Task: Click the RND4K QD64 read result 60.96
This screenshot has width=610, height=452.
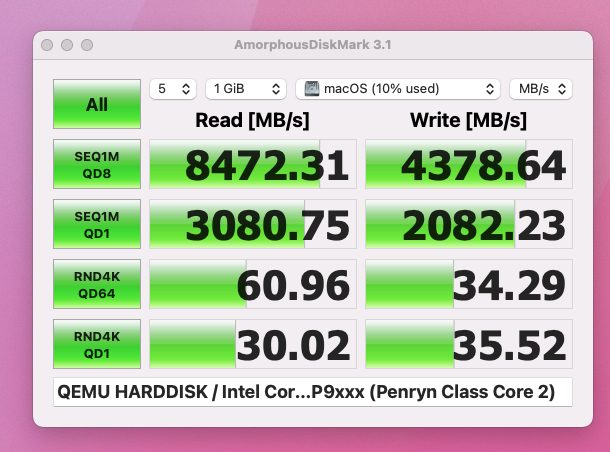Action: click(x=253, y=284)
